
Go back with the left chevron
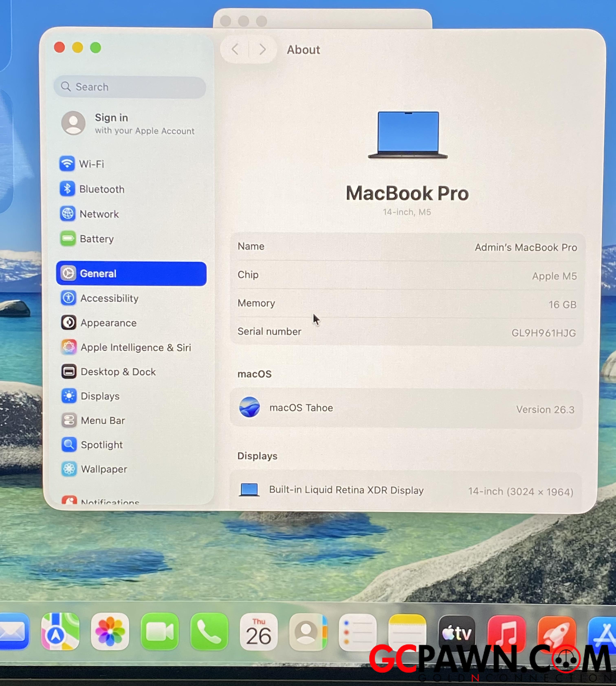[235, 50]
